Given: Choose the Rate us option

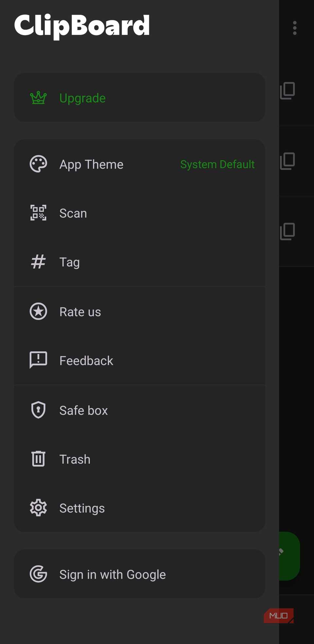Looking at the screenshot, I should tap(80, 311).
